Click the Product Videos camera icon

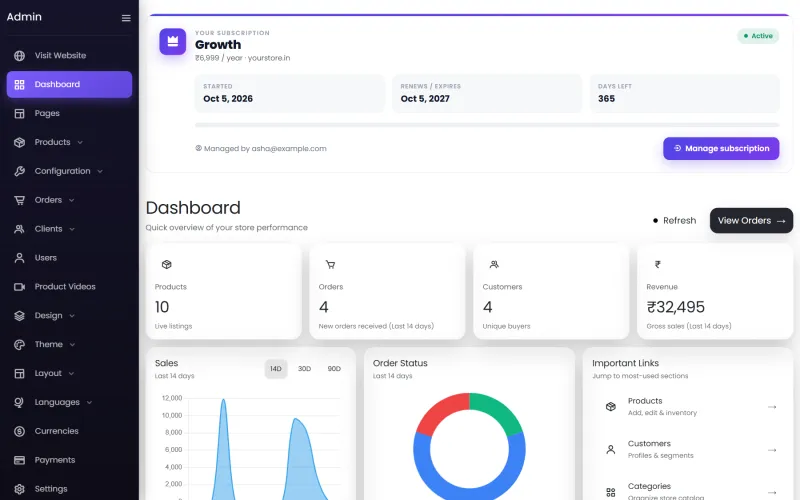(19, 287)
